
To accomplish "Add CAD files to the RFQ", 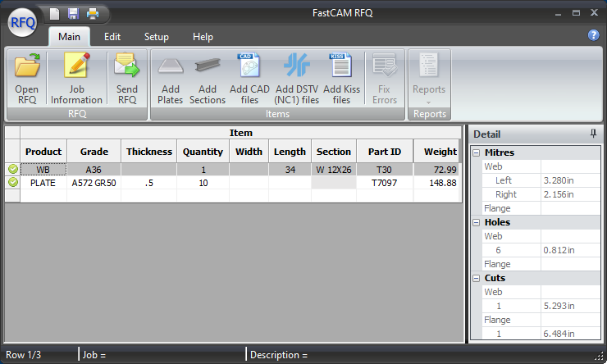I will (x=249, y=79).
